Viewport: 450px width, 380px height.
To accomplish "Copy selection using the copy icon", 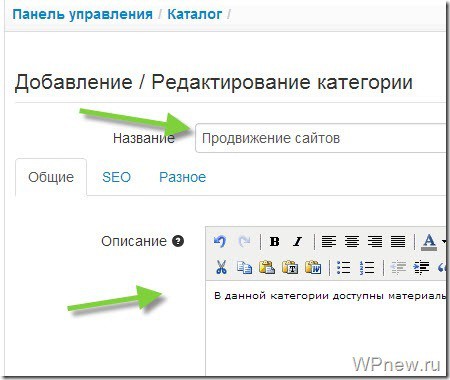I will click(244, 267).
